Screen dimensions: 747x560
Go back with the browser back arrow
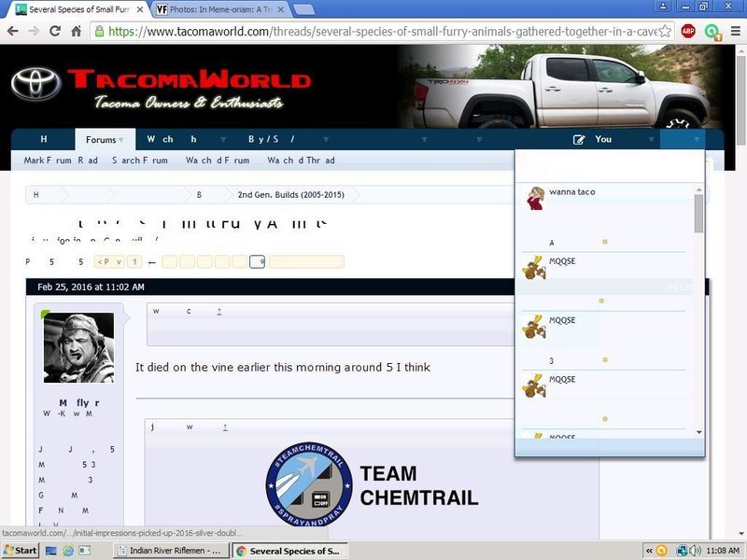(13, 32)
